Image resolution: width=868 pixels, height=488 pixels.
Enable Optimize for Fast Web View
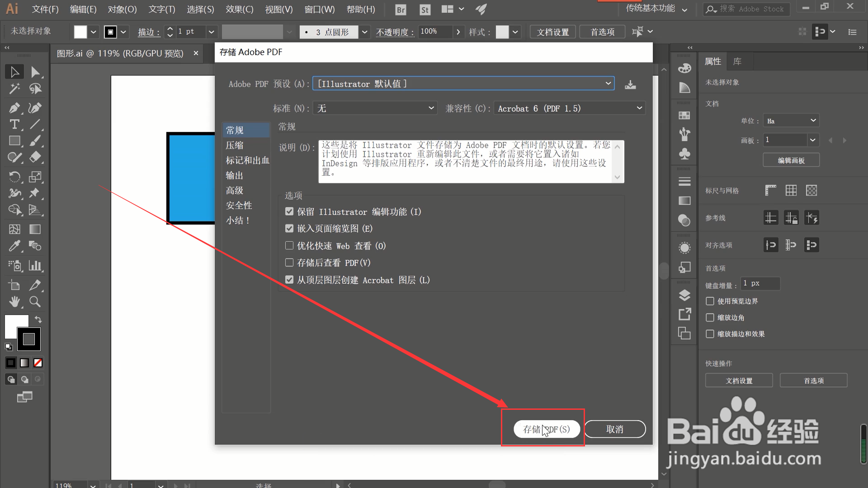pos(289,245)
